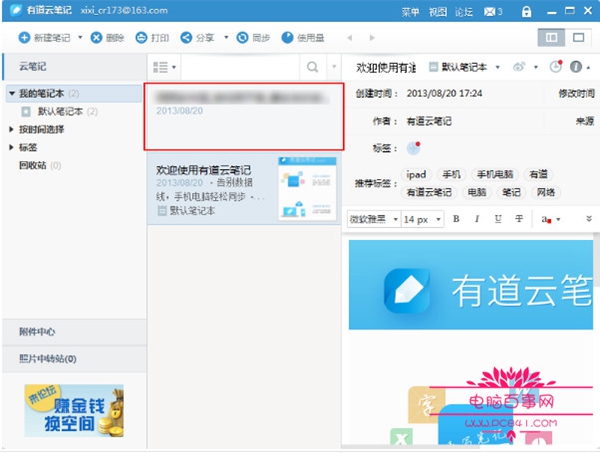Screen dimensions: 600x453
Task: Add the recommended tag 手机电脑
Action: pos(495,174)
